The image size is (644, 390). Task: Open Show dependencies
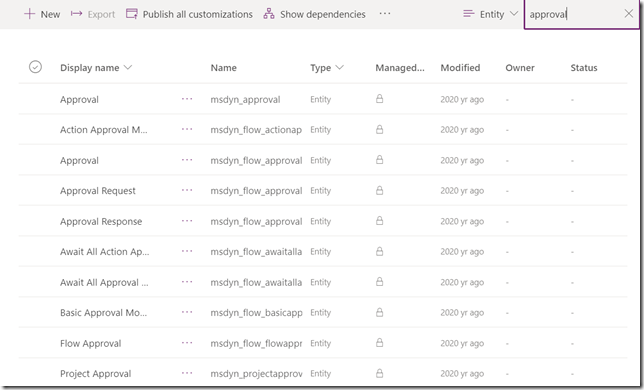click(x=315, y=14)
